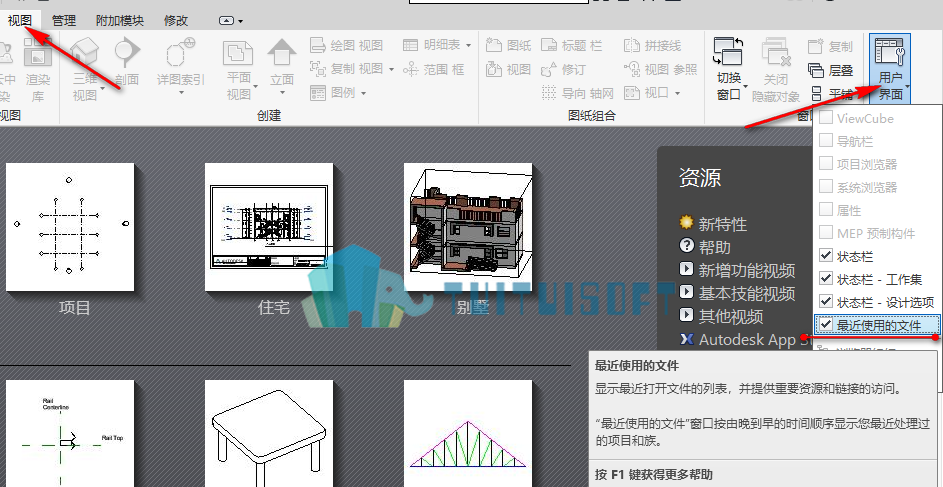Open the roof truss family thumbnail
The height and width of the screenshot is (487, 943).
pyautogui.click(x=468, y=433)
